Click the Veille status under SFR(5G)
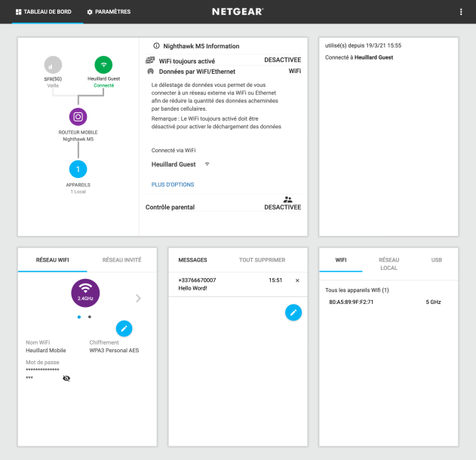The image size is (476, 460). (53, 85)
